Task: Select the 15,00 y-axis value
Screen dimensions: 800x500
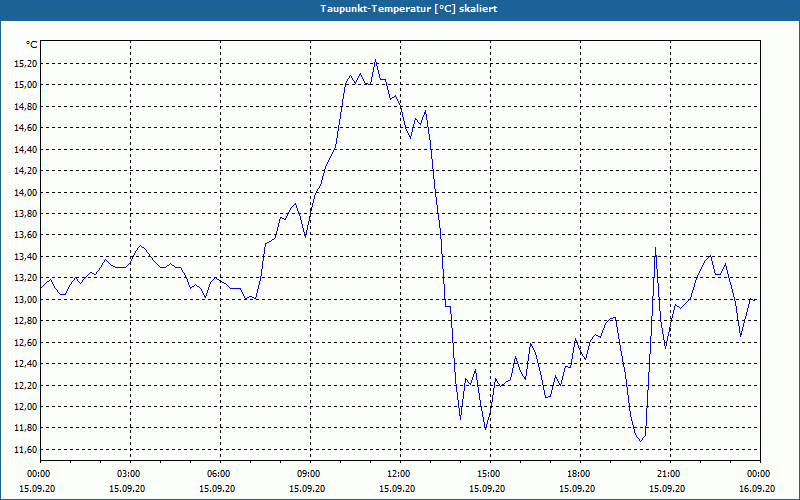Action: coord(26,85)
